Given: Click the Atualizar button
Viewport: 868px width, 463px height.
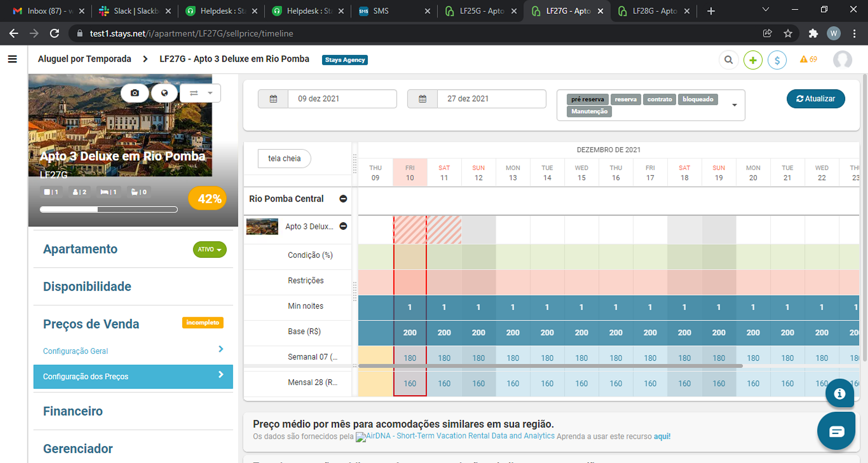Looking at the screenshot, I should tap(815, 99).
